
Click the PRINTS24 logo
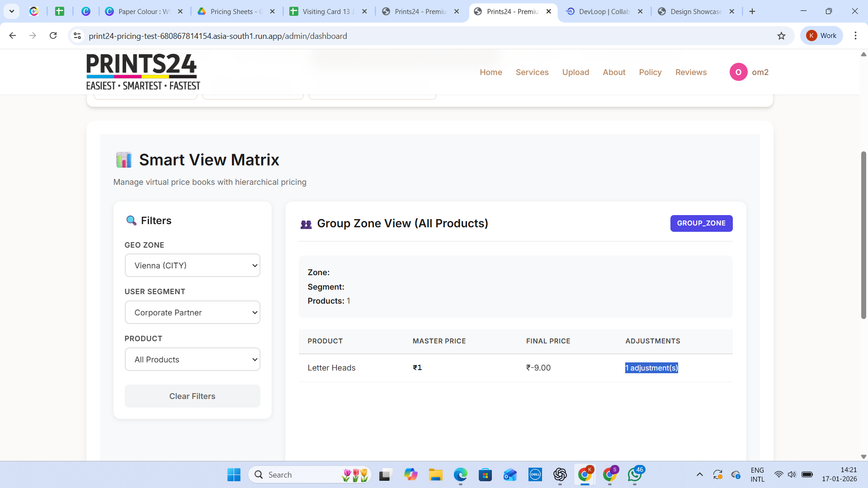142,71
